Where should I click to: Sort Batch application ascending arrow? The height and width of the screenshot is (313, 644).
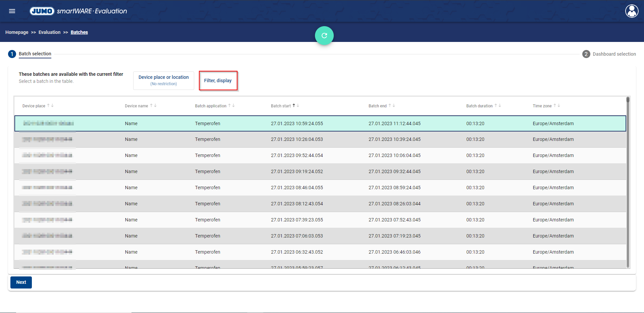pyautogui.click(x=229, y=105)
